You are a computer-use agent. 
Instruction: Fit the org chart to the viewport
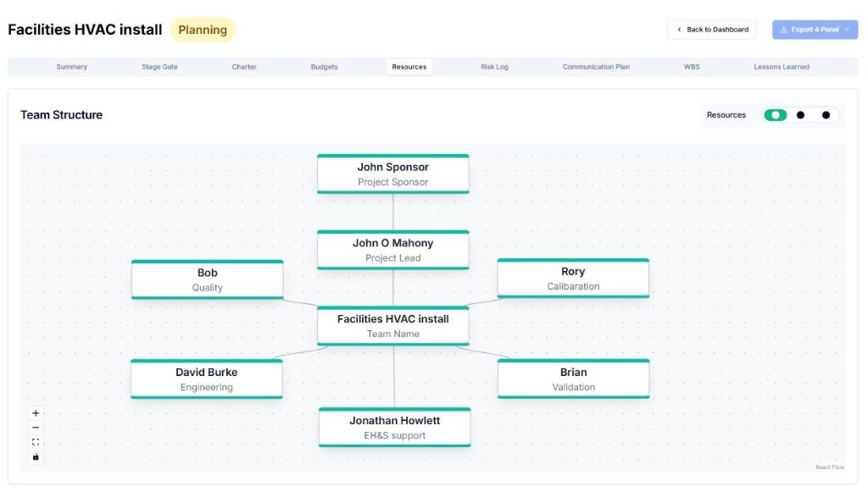click(x=35, y=441)
